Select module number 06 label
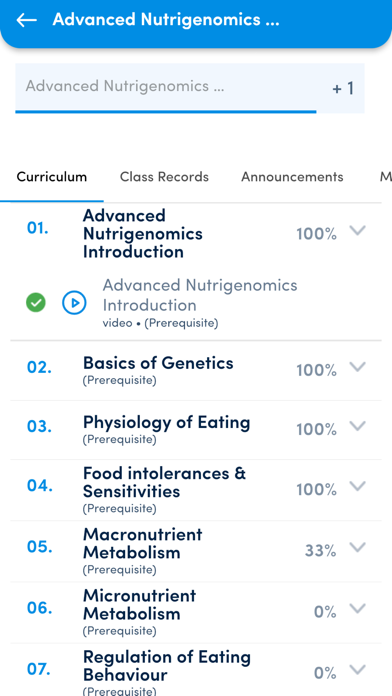Image resolution: width=392 pixels, height=696 pixels. click(40, 608)
